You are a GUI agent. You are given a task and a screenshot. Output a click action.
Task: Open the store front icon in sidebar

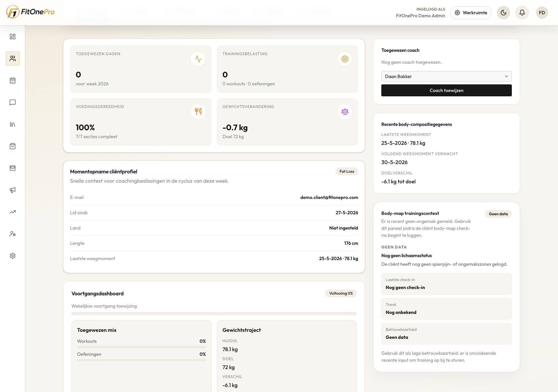(x=13, y=168)
